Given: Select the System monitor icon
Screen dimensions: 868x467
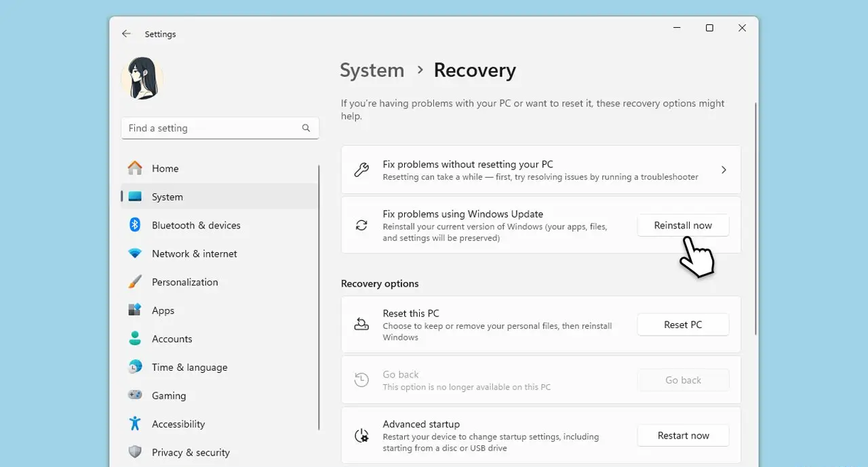Looking at the screenshot, I should [135, 197].
